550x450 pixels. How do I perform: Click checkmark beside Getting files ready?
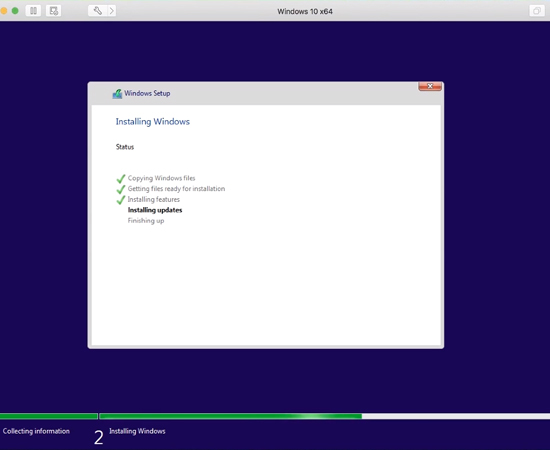[121, 189]
